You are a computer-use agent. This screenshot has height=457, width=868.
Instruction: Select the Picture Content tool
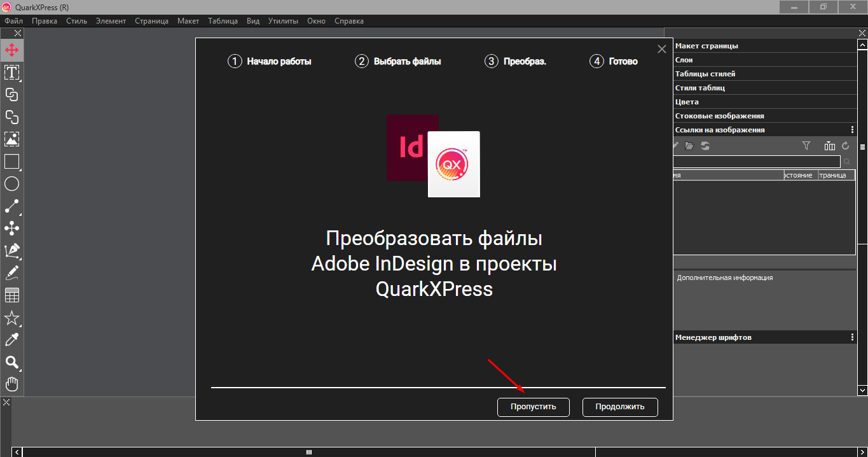[x=11, y=139]
